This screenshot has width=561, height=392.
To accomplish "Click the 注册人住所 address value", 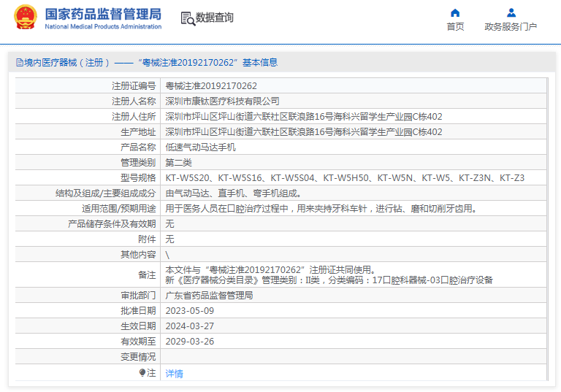I will point(304,117).
